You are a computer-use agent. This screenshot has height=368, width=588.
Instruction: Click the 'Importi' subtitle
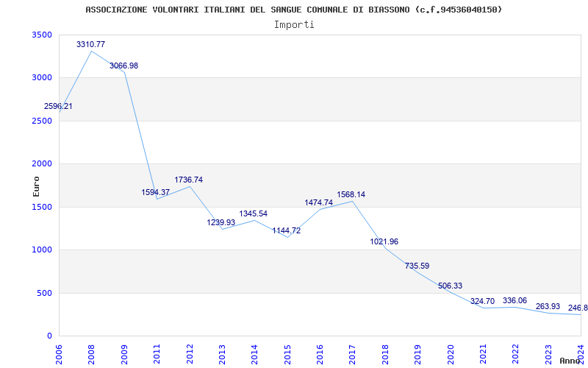[294, 25]
